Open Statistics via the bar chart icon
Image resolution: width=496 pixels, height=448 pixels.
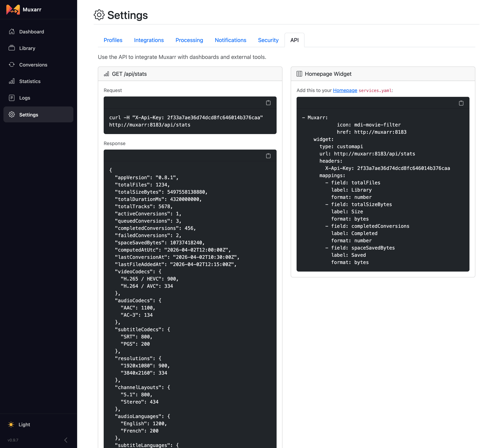[12, 81]
